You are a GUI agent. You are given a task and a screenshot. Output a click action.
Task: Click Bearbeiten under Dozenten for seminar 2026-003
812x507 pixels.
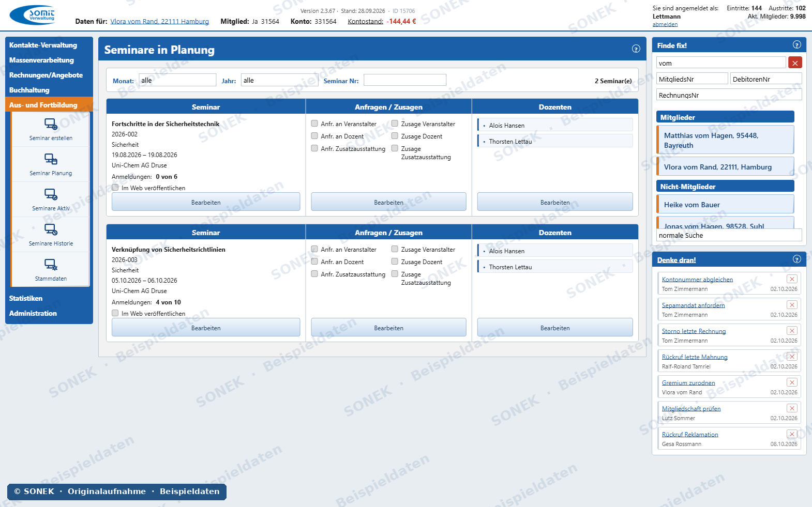tap(555, 328)
